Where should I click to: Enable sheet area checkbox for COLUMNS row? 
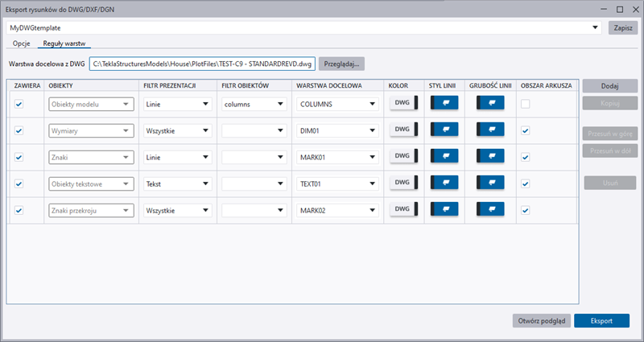(525, 104)
